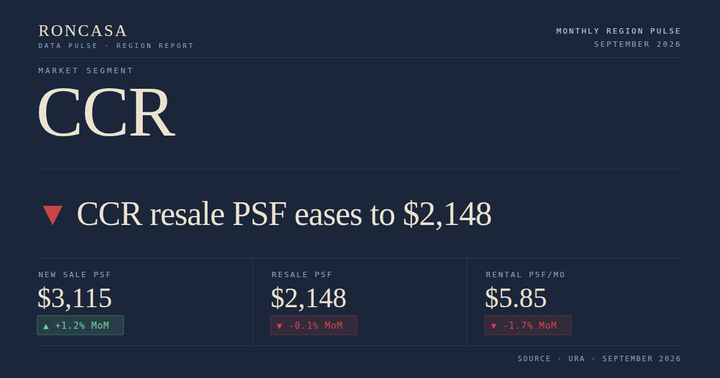This screenshot has height=378, width=720.
Task: Click the MONTHLY REGION PULSE header text
Action: (619, 31)
